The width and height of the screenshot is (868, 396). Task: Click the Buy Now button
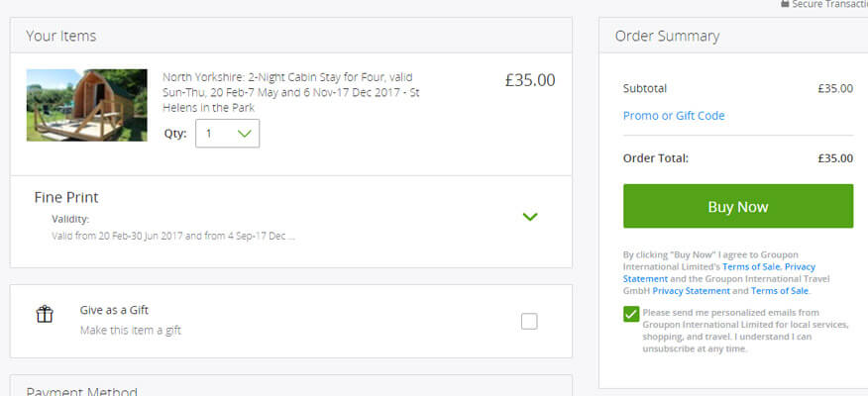738,206
